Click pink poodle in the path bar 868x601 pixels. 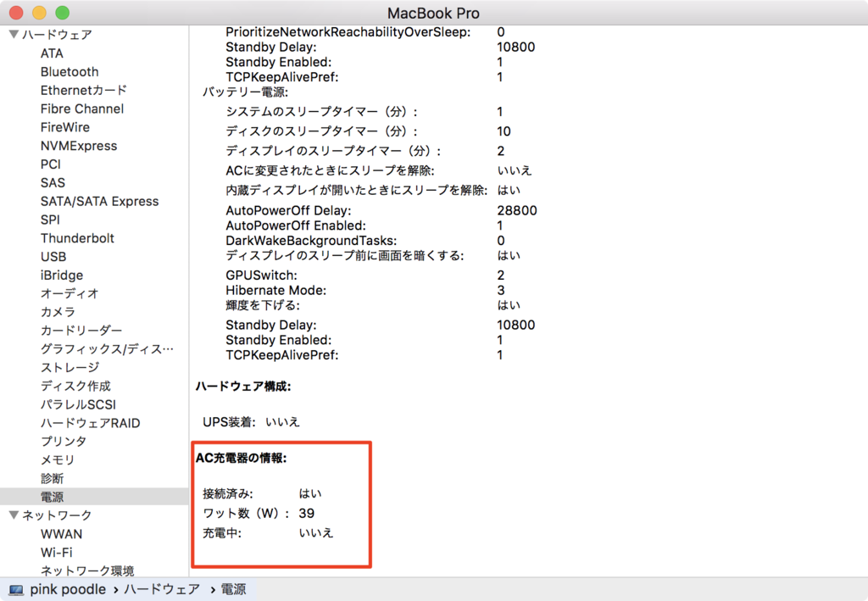pyautogui.click(x=68, y=589)
